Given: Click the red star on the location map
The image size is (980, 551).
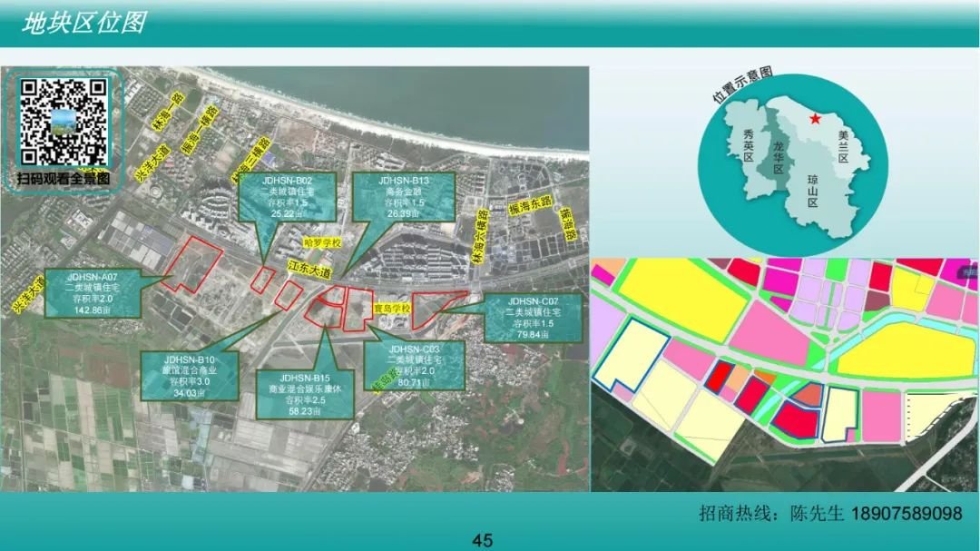Looking at the screenshot, I should pos(815,118).
